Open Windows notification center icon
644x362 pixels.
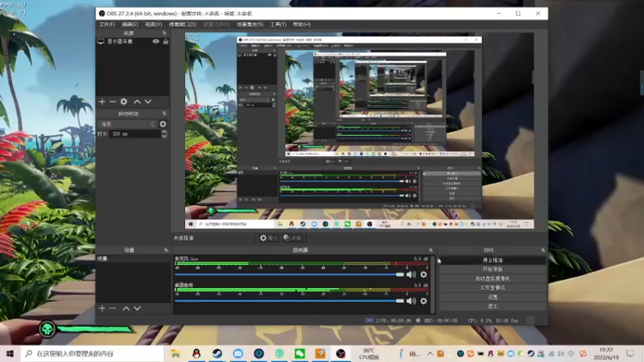click(x=630, y=353)
